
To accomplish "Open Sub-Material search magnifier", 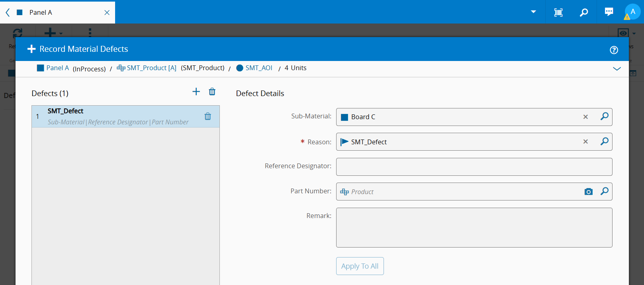I will pos(604,116).
